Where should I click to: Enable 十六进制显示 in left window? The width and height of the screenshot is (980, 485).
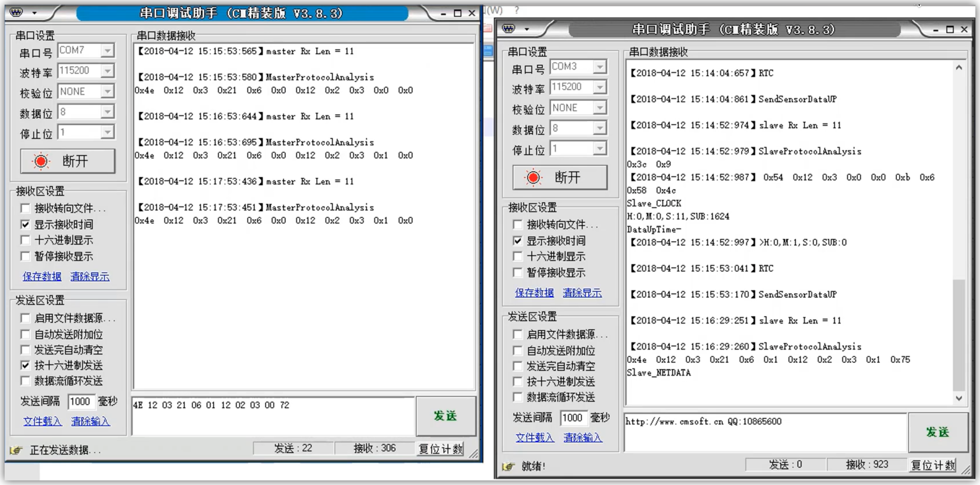click(x=25, y=240)
